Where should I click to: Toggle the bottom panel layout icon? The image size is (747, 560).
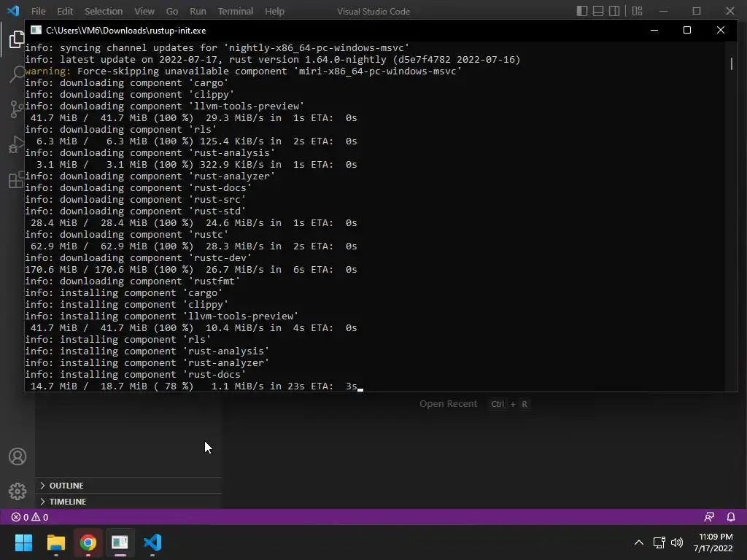pos(598,11)
